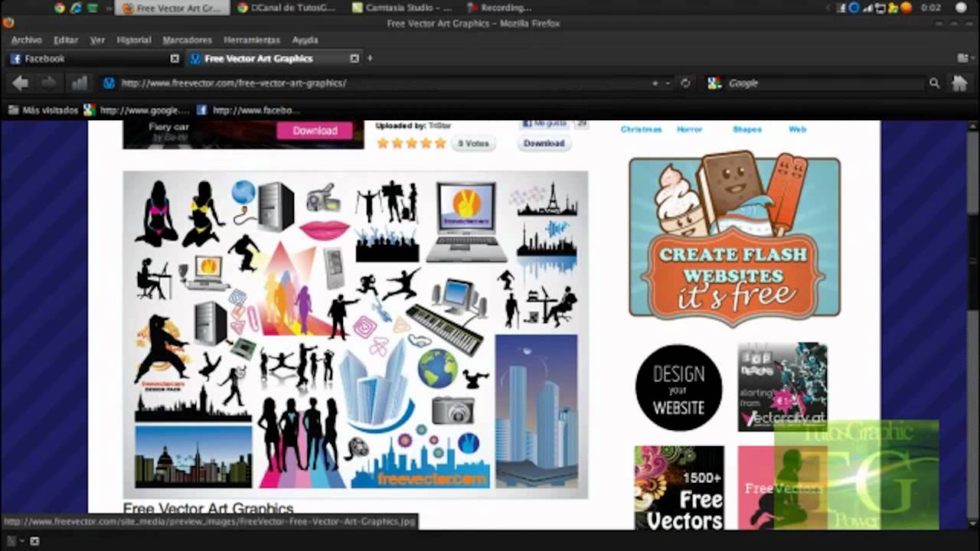Click the Facebook tray icon in system tray
The image size is (980, 551).
(841, 8)
